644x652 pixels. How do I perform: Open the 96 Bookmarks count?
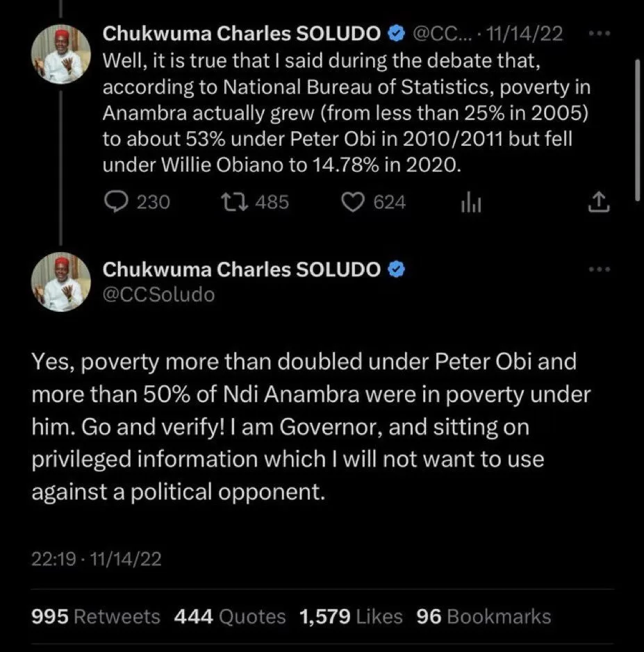483,617
